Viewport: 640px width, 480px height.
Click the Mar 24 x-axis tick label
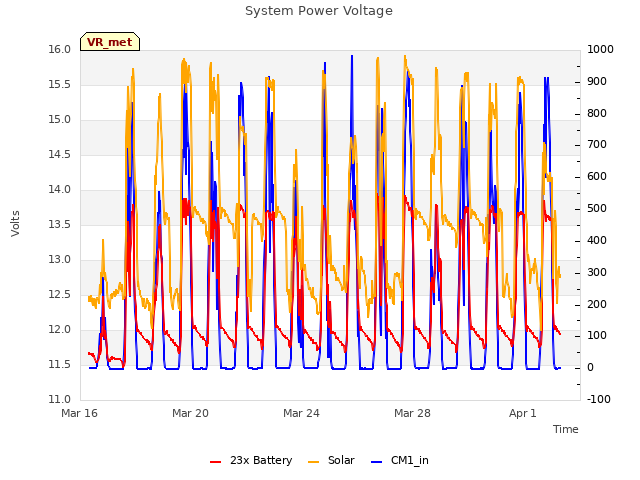(x=301, y=413)
